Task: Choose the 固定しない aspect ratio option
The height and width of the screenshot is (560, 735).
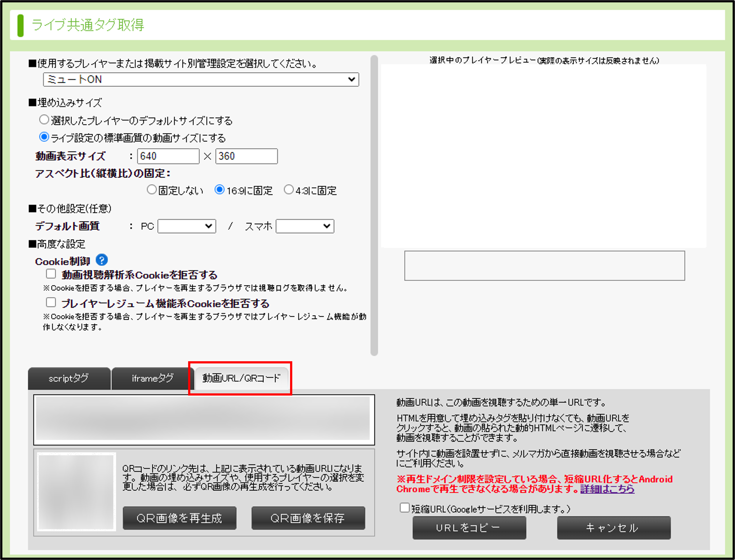Action: click(152, 190)
